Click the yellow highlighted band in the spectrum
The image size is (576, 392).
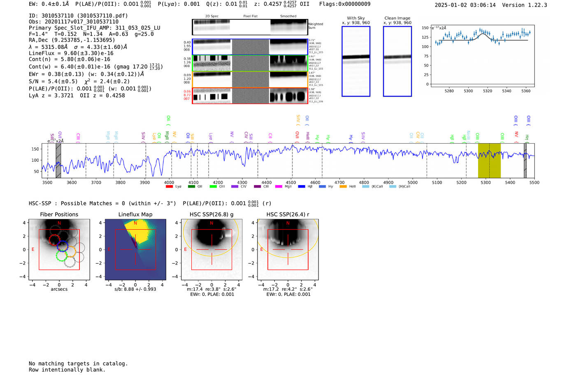[489, 161]
